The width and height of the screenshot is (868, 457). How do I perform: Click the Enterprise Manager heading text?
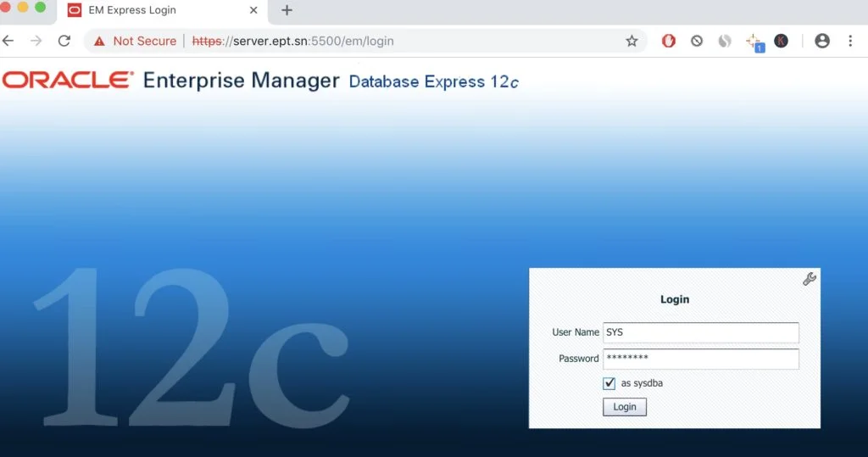(x=241, y=81)
